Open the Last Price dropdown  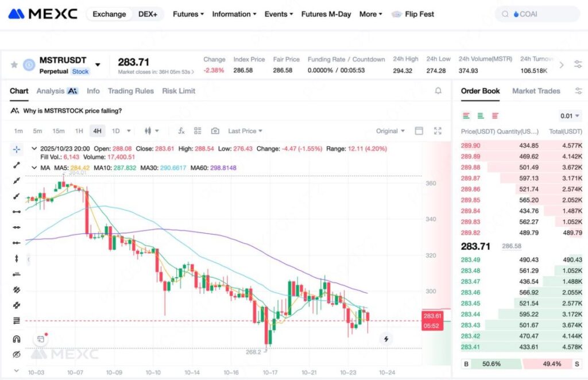pyautogui.click(x=245, y=131)
